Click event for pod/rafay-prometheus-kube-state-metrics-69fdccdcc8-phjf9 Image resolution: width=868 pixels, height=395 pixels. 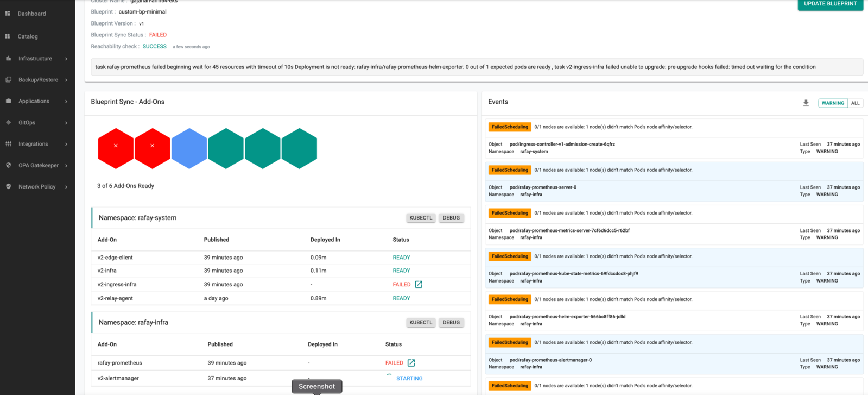click(x=674, y=268)
